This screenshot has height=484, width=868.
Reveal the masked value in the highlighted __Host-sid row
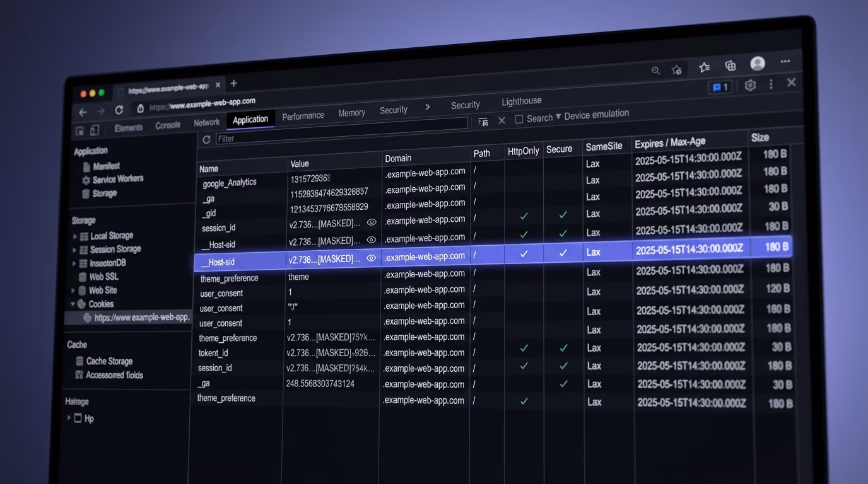click(x=372, y=258)
